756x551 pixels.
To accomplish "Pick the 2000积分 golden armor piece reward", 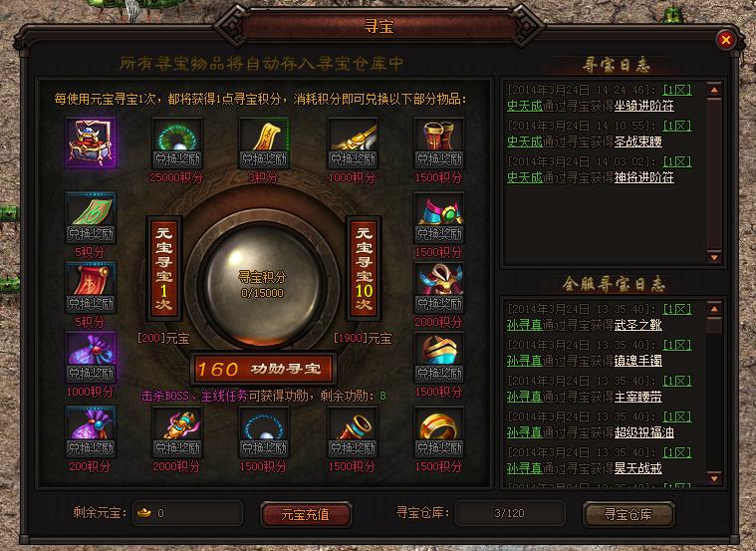I will [177, 431].
